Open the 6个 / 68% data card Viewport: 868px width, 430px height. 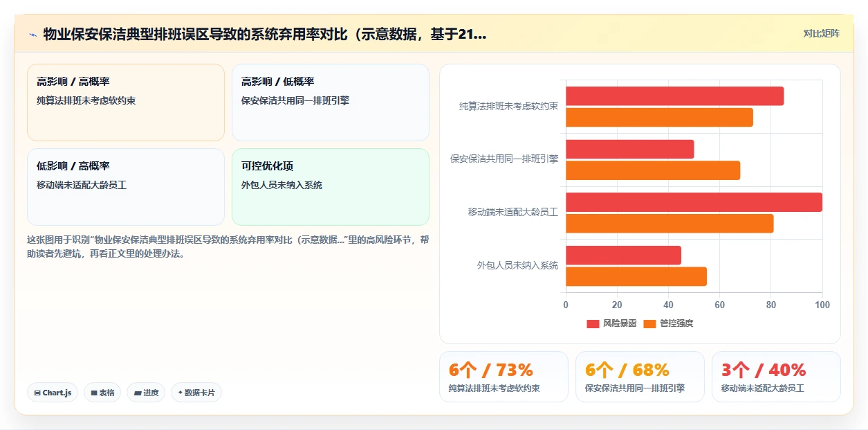click(x=640, y=377)
